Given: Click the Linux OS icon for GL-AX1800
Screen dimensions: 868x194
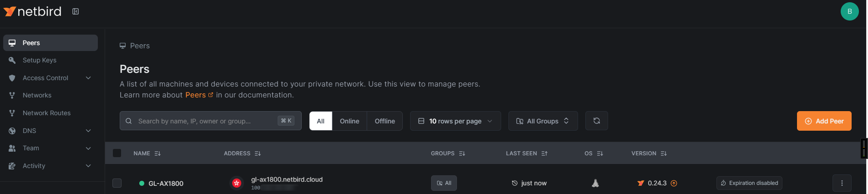Looking at the screenshot, I should pos(595,183).
